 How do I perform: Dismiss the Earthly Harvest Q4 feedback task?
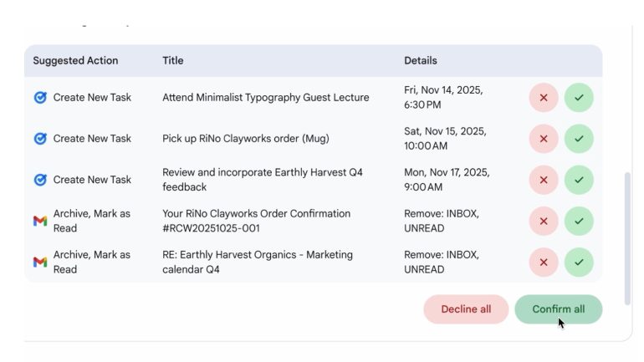click(544, 180)
